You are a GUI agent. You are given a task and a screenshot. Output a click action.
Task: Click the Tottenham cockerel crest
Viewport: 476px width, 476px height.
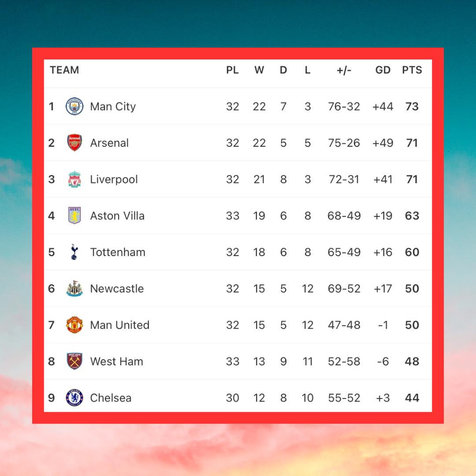point(74,252)
